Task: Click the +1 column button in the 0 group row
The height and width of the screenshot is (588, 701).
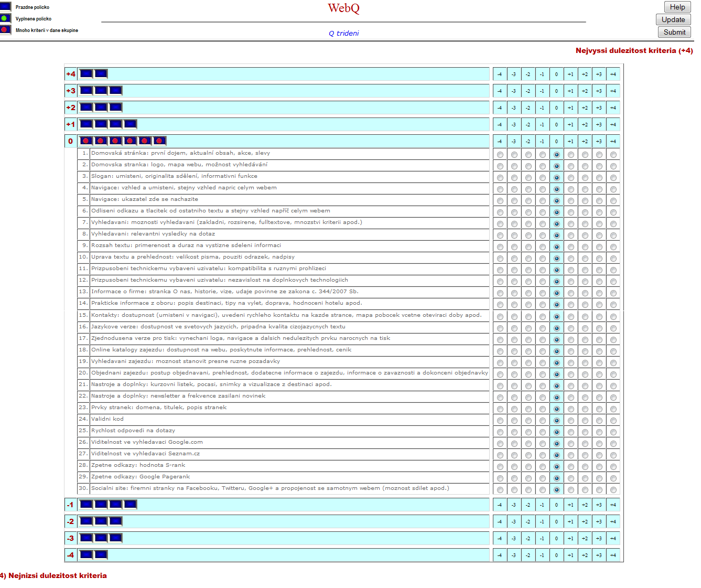Action: (x=570, y=141)
